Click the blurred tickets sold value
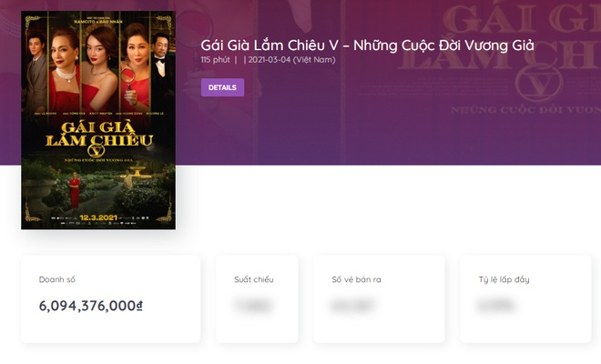 click(x=352, y=306)
